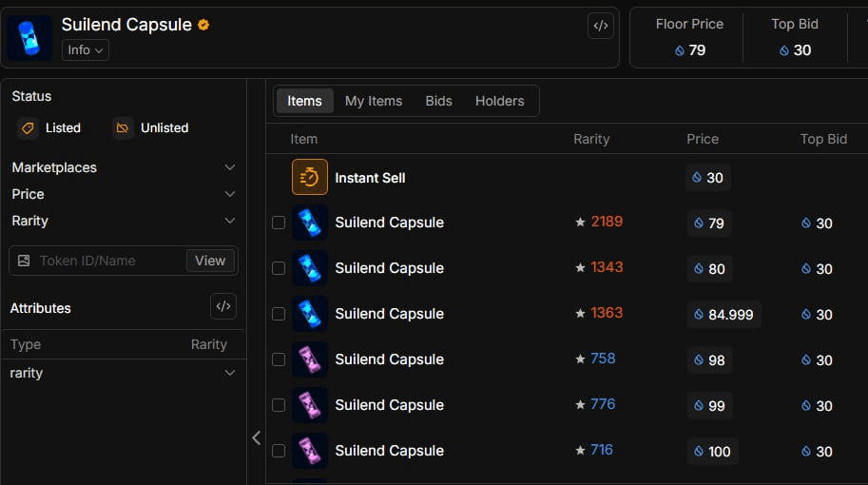Click the Attributes code icon button
Image resolution: width=868 pixels, height=485 pixels.
click(x=223, y=306)
